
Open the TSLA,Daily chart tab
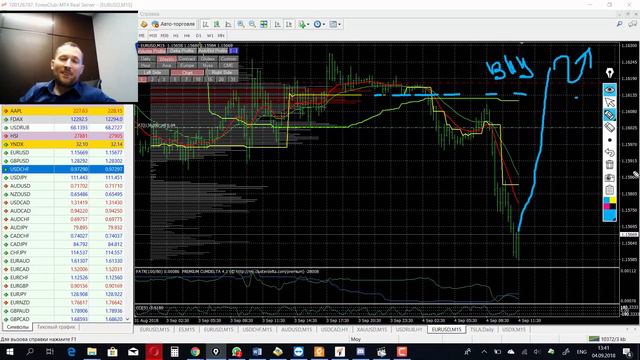point(482,329)
